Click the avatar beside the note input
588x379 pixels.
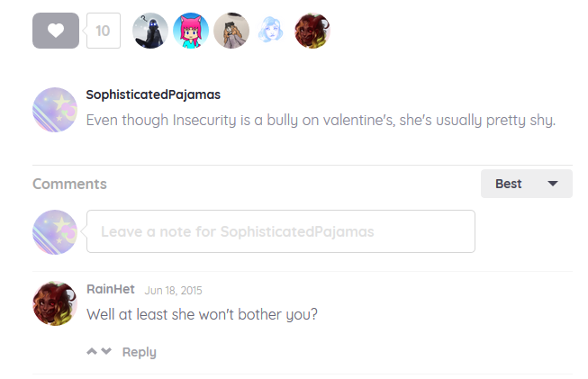[x=55, y=232]
